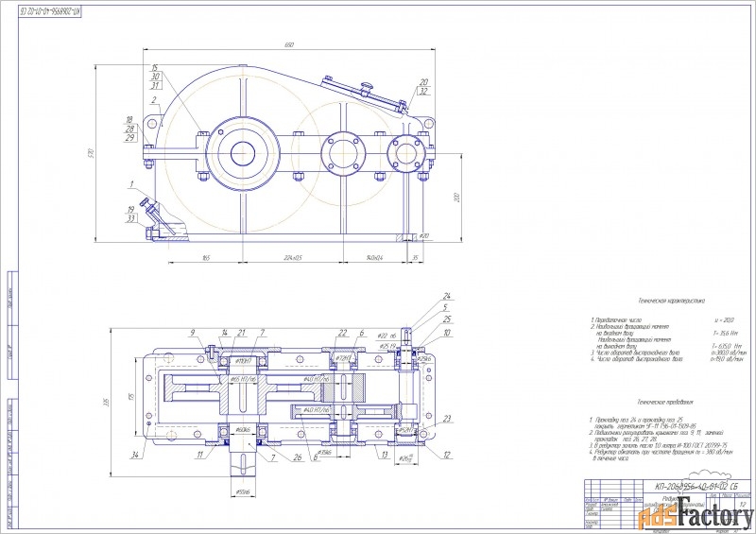Select part callout number 9
756x534 pixels.
click(193, 333)
